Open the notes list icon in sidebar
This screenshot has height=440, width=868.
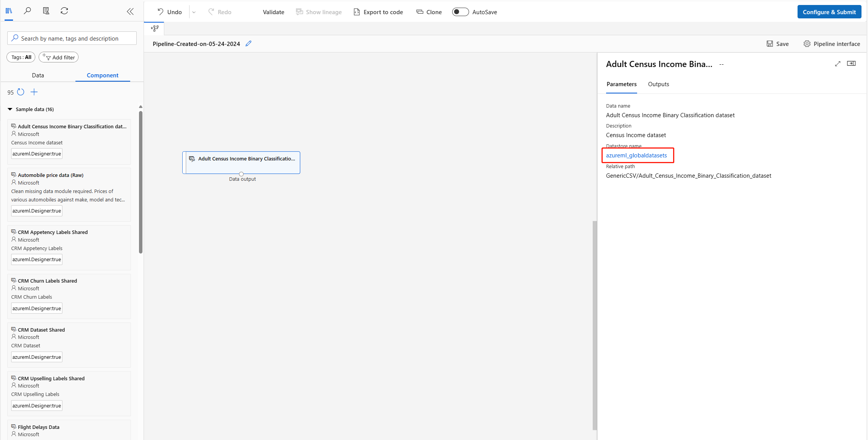(46, 11)
